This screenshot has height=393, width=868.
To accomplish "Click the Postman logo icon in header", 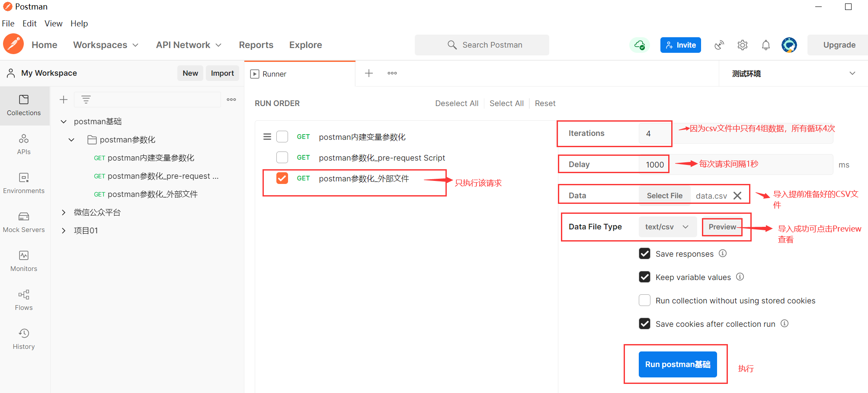I will [x=13, y=44].
